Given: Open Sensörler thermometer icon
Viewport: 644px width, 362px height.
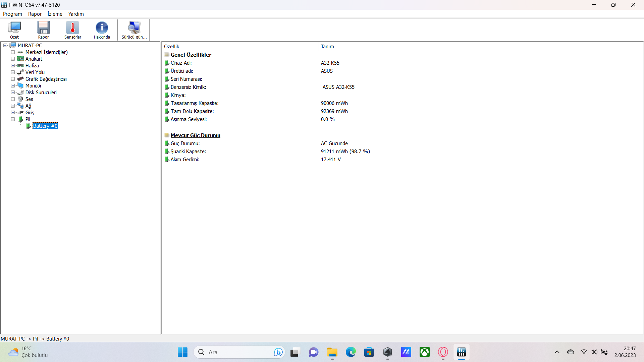Looking at the screenshot, I should pos(72,30).
